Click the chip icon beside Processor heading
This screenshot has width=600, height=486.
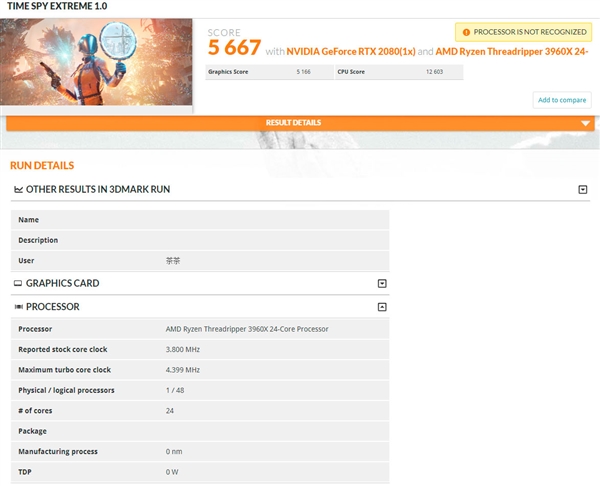tap(18, 307)
